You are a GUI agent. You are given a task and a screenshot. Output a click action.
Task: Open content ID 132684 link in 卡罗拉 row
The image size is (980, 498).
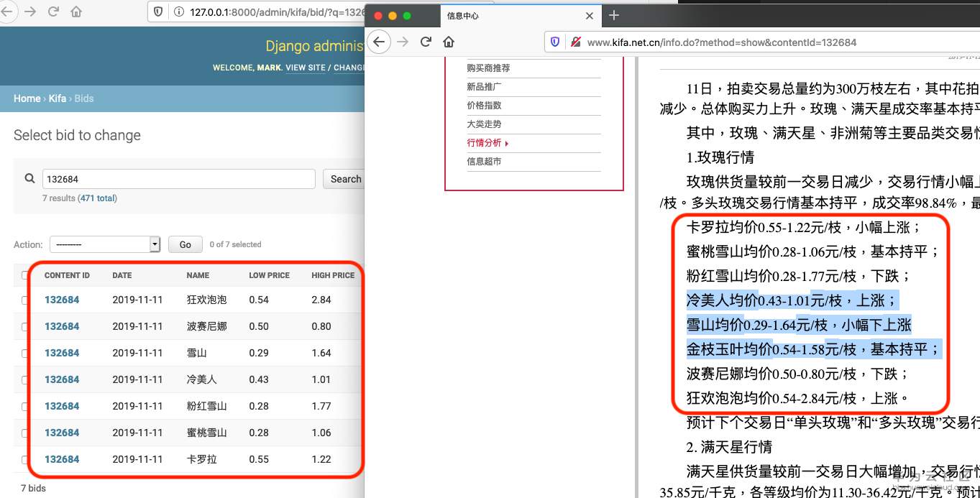(62, 459)
